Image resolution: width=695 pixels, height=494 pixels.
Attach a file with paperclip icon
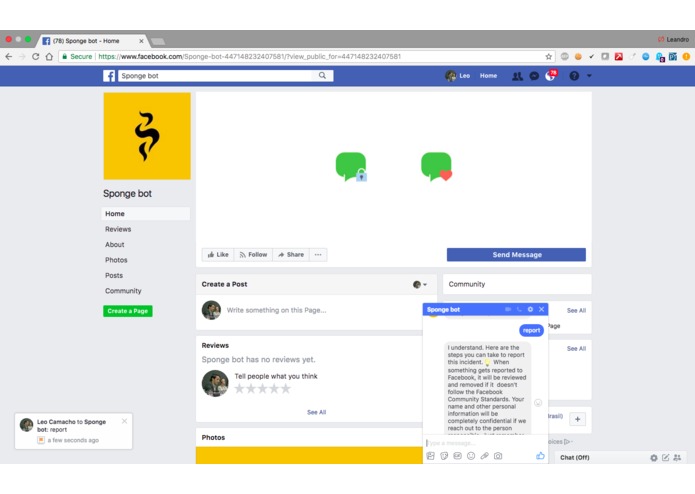click(x=484, y=456)
